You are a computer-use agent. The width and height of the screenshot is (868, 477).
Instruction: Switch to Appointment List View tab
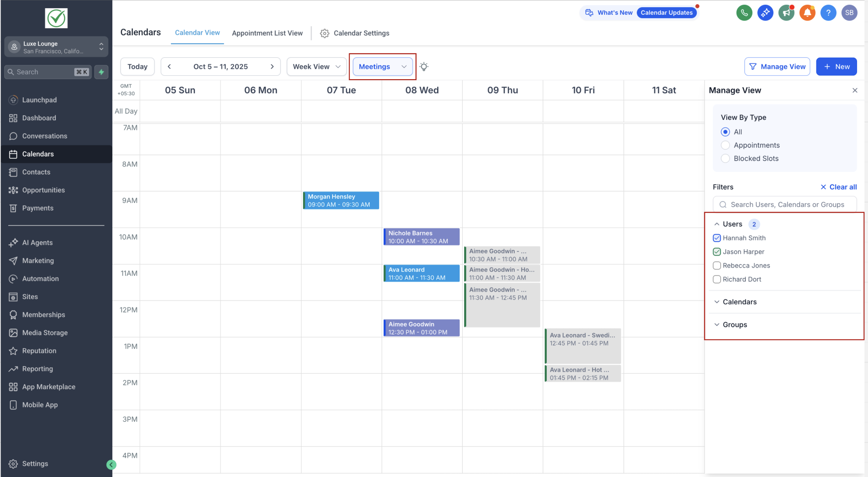(x=267, y=33)
